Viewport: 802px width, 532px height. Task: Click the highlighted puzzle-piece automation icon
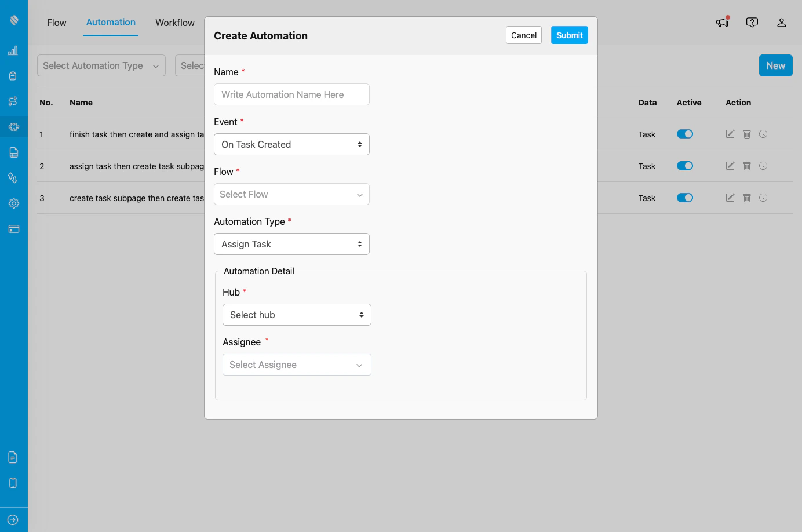point(13,127)
